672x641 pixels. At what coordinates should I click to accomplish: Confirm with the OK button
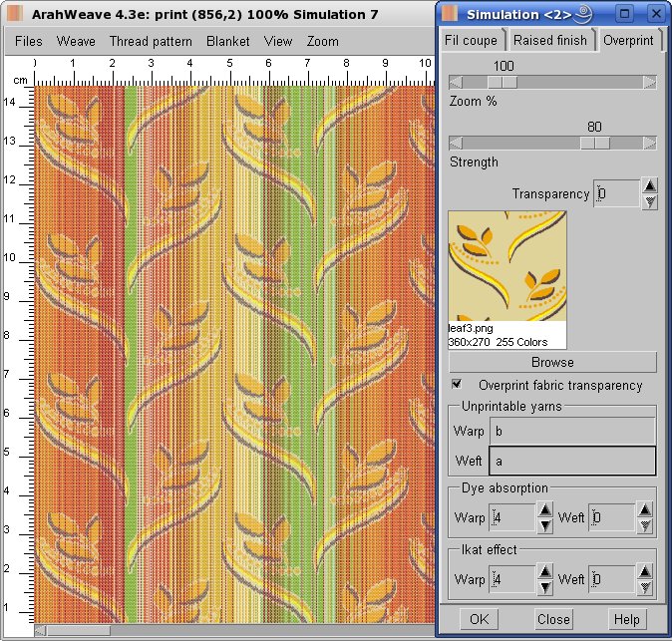(479, 618)
